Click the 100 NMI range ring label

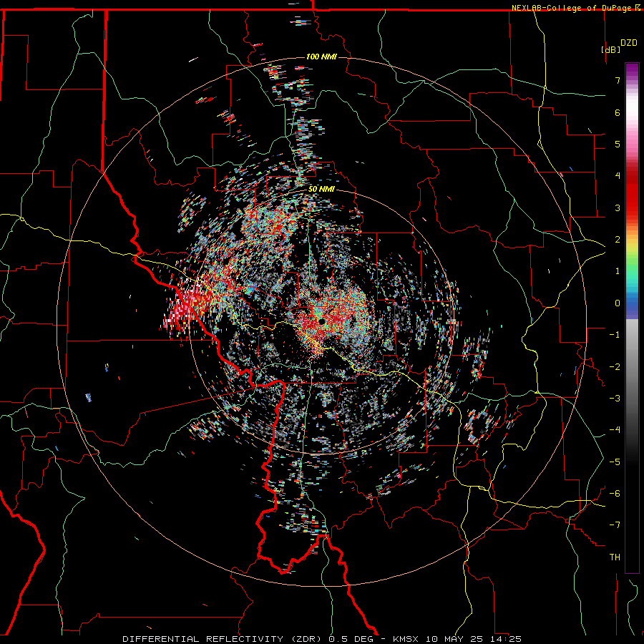(321, 57)
